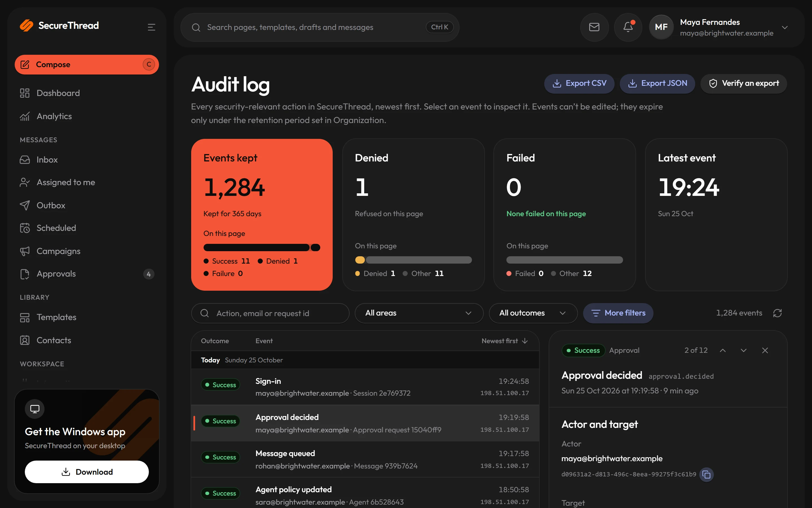812x508 pixels.
Task: Click the global search field
Action: tap(320, 27)
